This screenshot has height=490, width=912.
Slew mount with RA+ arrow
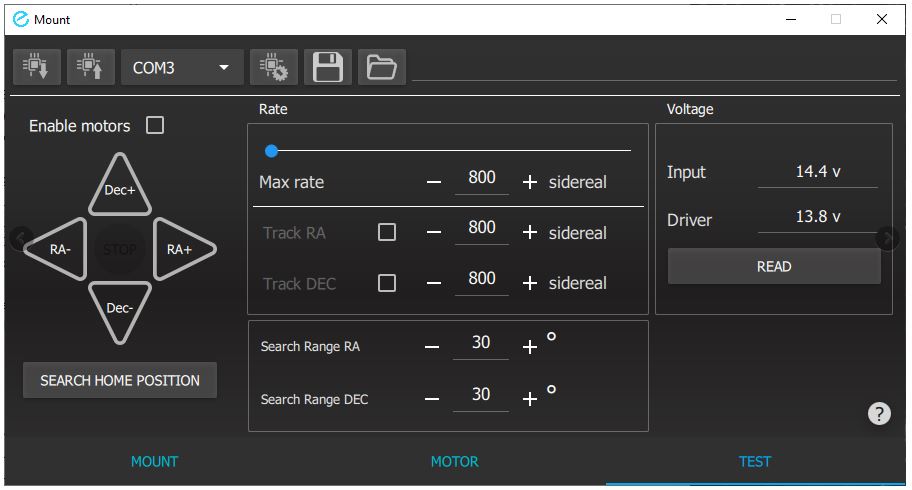(x=183, y=249)
